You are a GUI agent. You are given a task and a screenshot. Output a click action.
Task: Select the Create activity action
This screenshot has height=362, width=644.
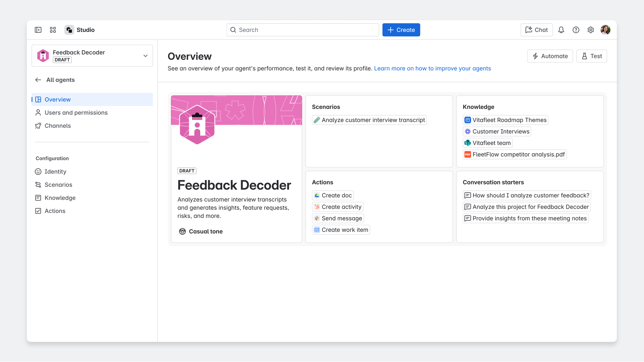tap(338, 207)
